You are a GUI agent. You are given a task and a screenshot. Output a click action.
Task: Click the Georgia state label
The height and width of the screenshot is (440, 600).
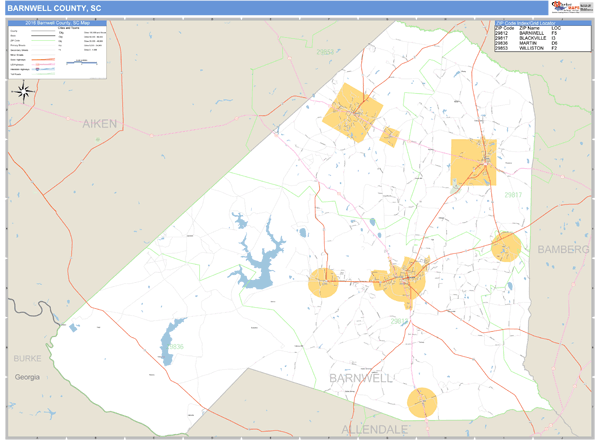[27, 377]
